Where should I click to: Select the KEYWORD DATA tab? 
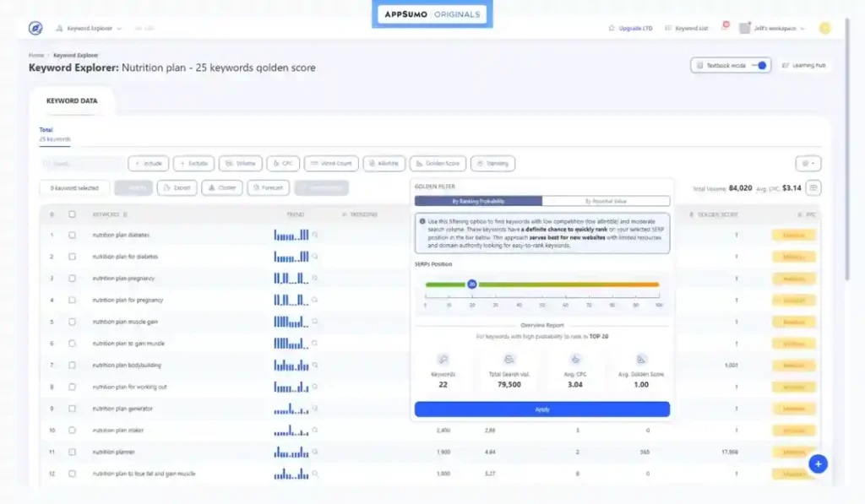72,101
